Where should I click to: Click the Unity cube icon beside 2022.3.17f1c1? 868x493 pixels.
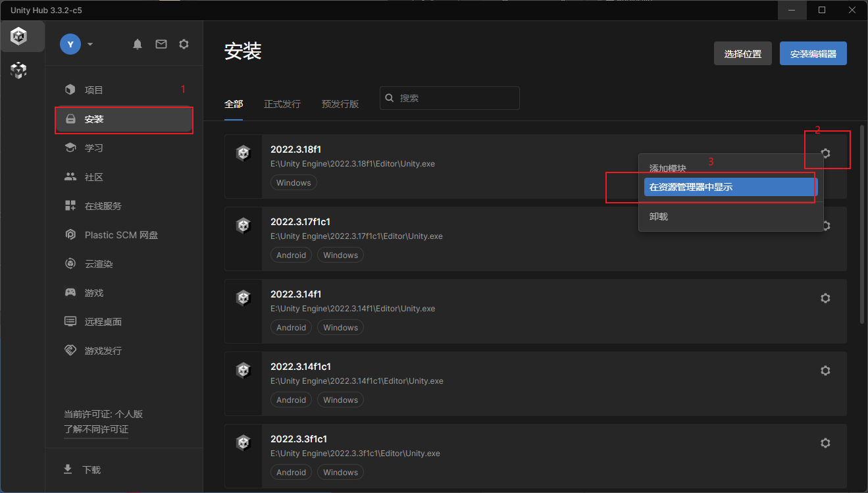tap(243, 225)
